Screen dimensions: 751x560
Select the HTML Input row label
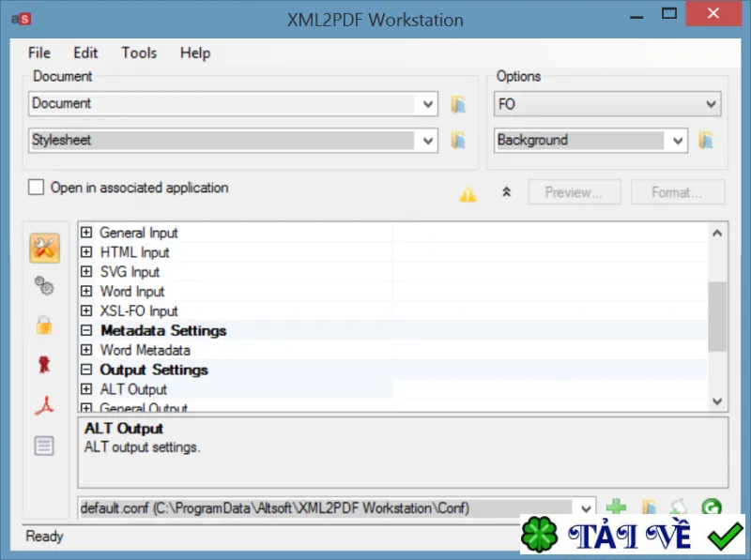(134, 252)
